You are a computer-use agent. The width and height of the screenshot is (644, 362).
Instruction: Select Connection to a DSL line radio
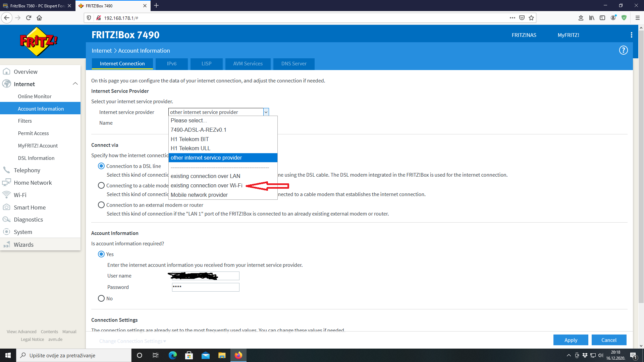click(x=101, y=166)
